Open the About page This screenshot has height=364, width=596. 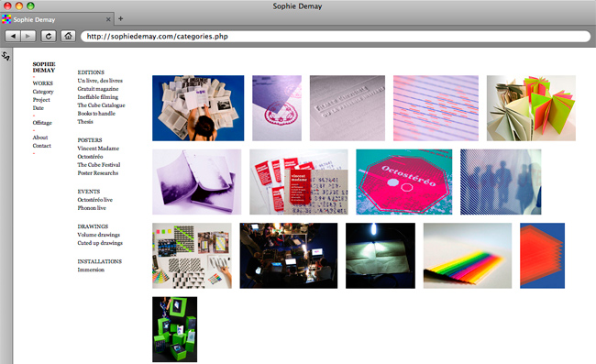tap(40, 138)
